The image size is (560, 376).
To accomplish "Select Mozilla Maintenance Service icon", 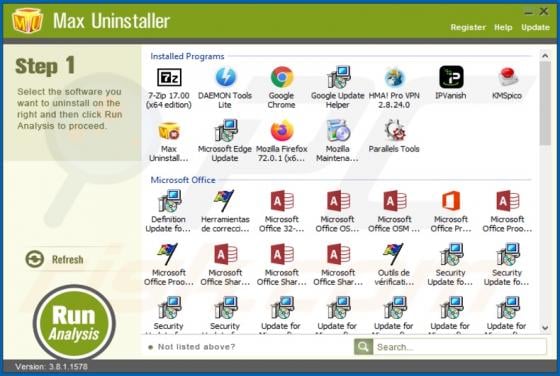I will 338,130.
